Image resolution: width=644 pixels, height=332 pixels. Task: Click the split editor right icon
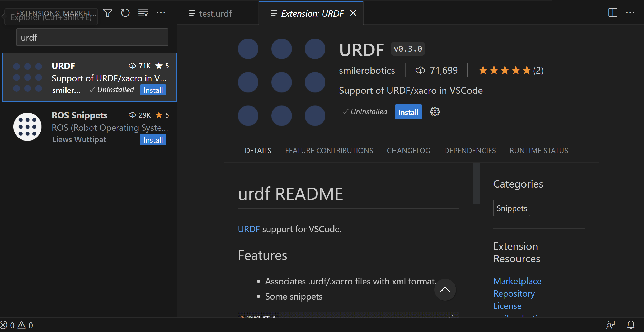pyautogui.click(x=613, y=13)
